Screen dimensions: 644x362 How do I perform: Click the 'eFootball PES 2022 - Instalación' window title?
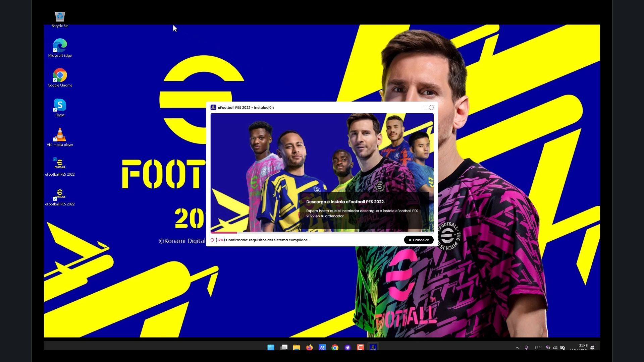click(246, 108)
